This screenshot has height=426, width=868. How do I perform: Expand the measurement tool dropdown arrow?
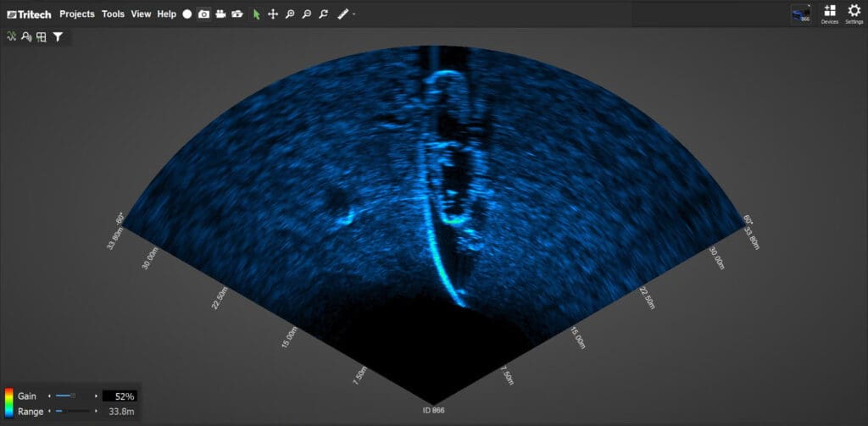coord(353,14)
